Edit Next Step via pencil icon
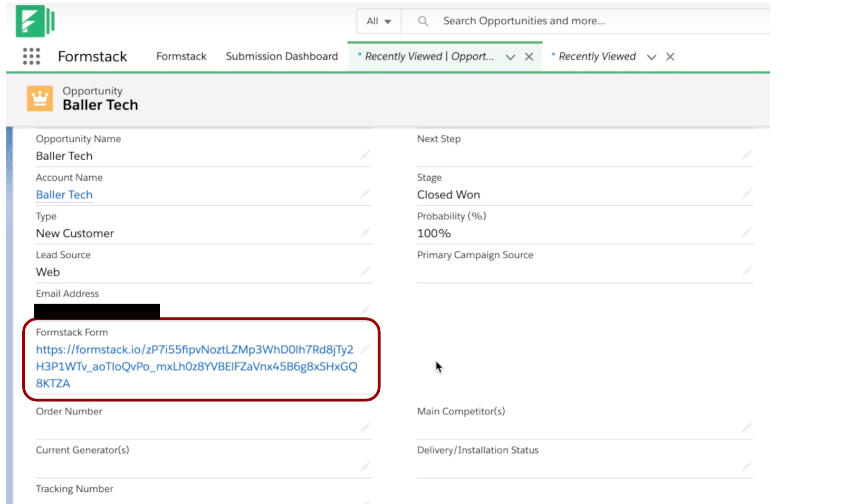844x504 pixels. [746, 155]
